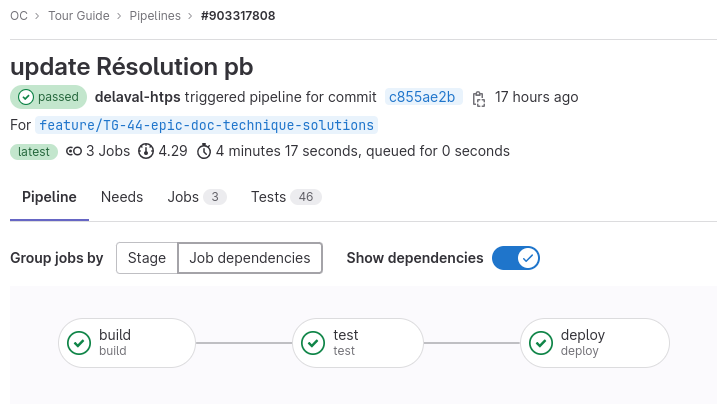Open the test job pill
The height and width of the screenshot is (404, 717).
[358, 343]
